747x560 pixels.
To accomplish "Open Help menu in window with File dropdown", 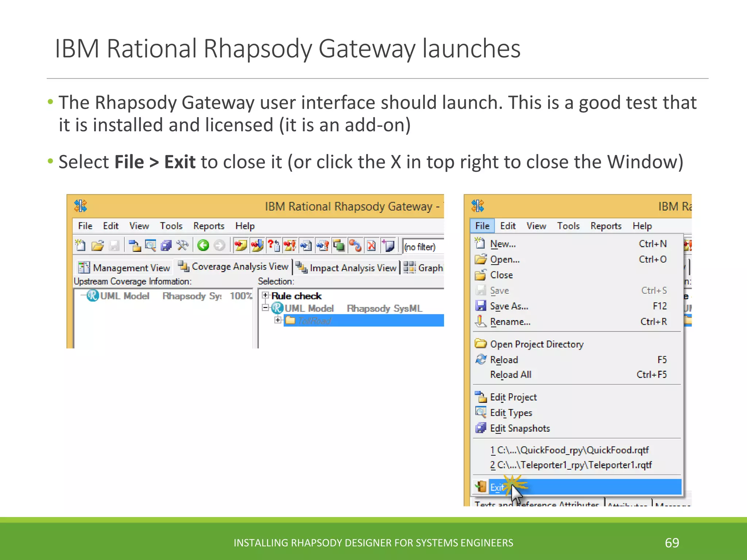I will tap(642, 226).
